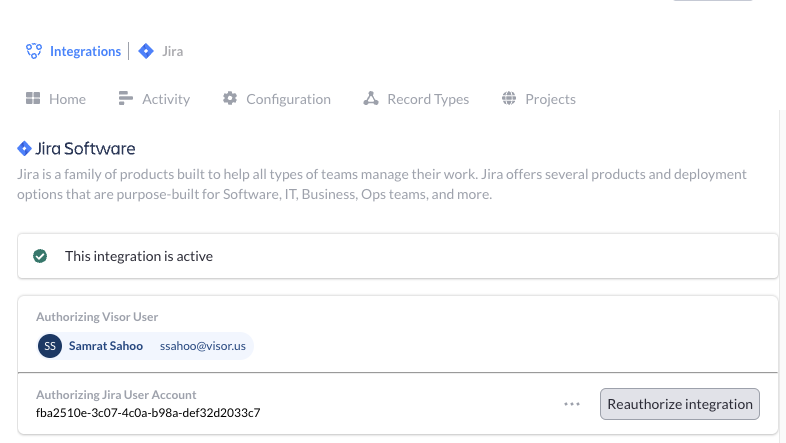Open the Configuration tab
Screen dimensions: 786x443
(277, 99)
